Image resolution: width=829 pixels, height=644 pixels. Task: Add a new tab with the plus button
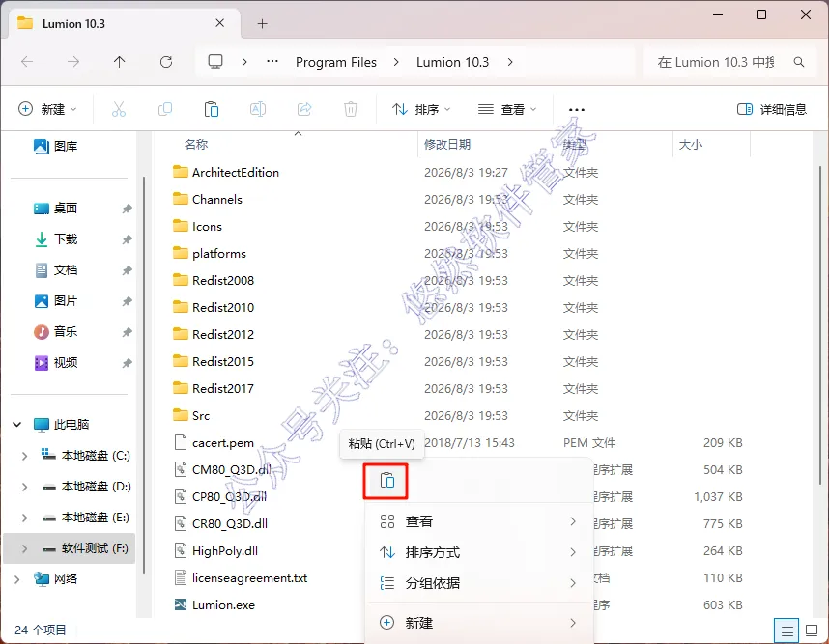coord(262,24)
